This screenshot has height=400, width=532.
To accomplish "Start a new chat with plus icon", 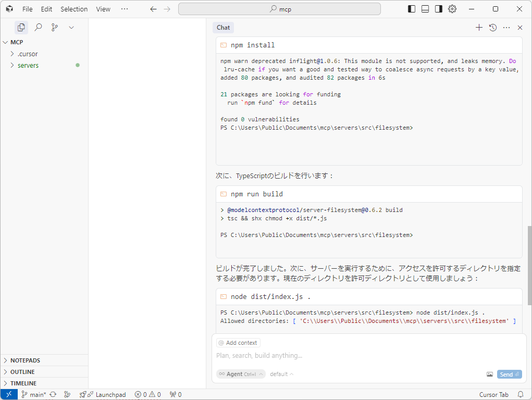I will (479, 28).
